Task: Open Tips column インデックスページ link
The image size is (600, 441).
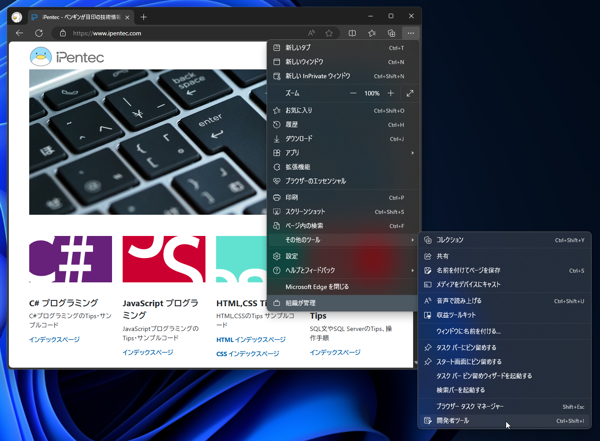Action: [x=335, y=352]
